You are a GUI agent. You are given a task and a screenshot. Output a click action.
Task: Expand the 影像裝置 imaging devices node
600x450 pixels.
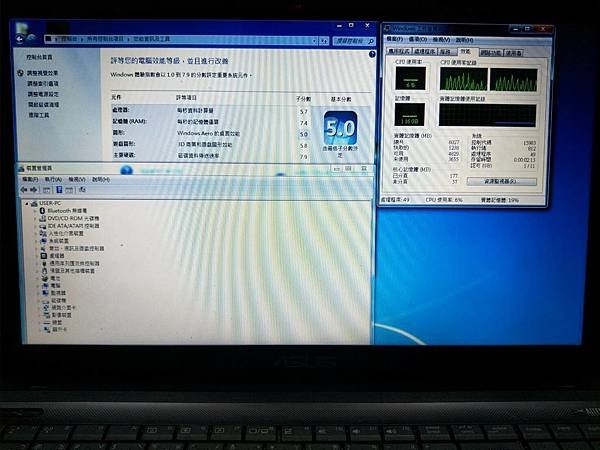point(38,315)
